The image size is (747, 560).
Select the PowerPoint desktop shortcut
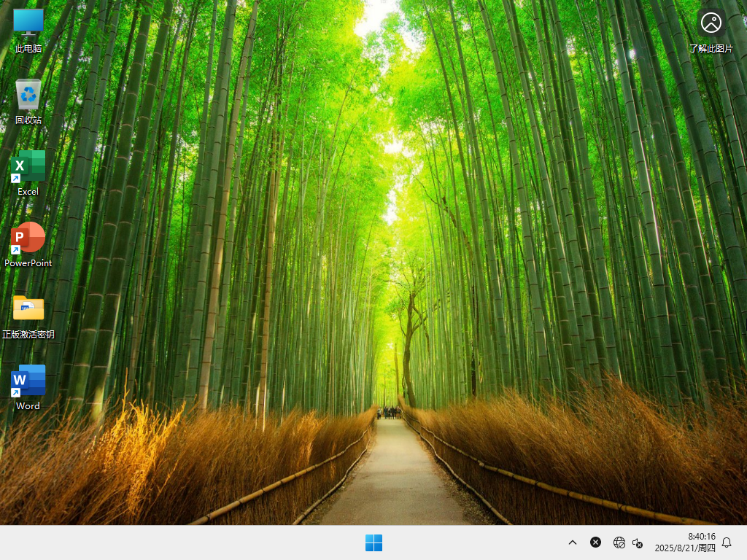(x=28, y=236)
